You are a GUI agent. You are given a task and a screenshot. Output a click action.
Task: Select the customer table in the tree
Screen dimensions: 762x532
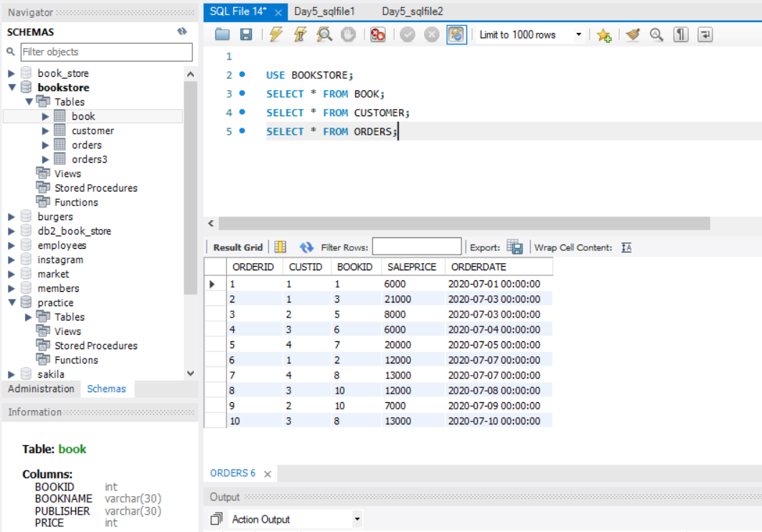(x=93, y=130)
